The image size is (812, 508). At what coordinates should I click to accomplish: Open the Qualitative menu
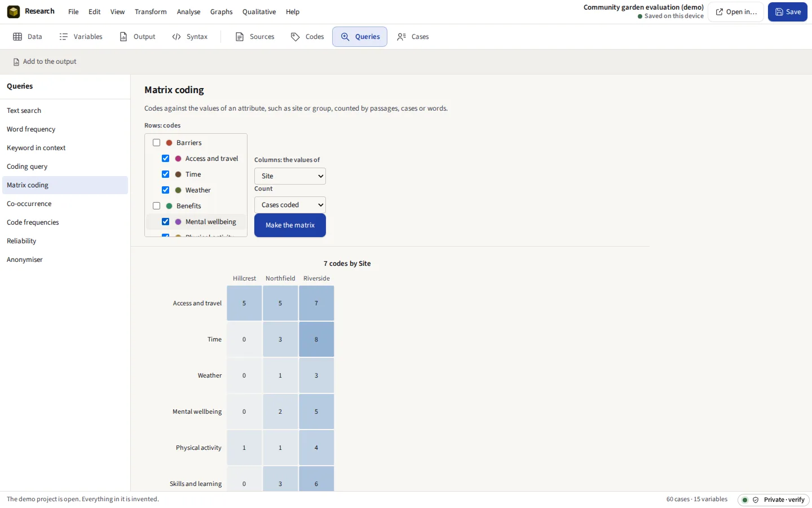[259, 12]
